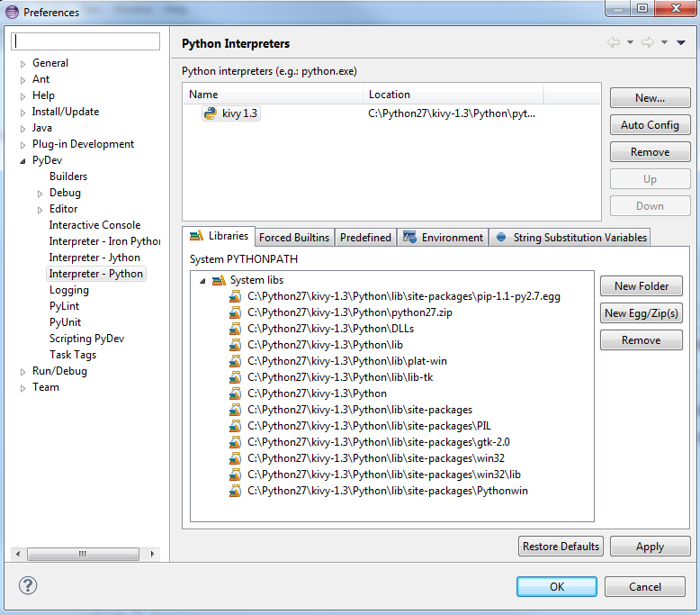
Task: Click the Auto Config button
Action: [x=650, y=125]
